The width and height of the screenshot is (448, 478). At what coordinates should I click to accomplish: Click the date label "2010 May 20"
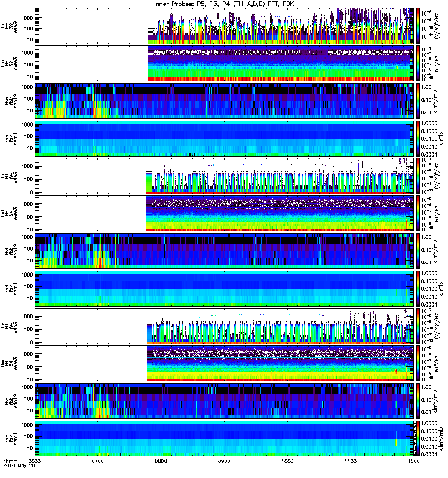(19, 466)
